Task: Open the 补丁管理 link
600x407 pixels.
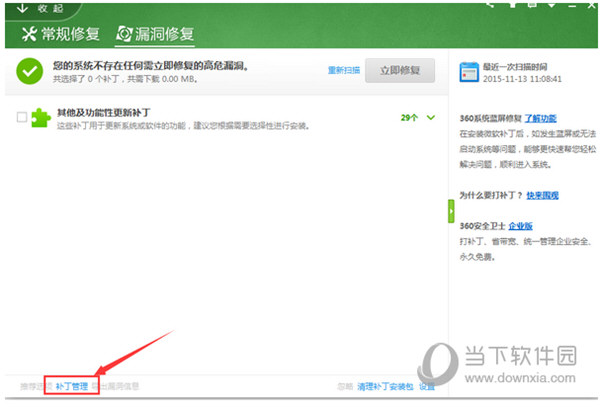Action: [x=72, y=385]
